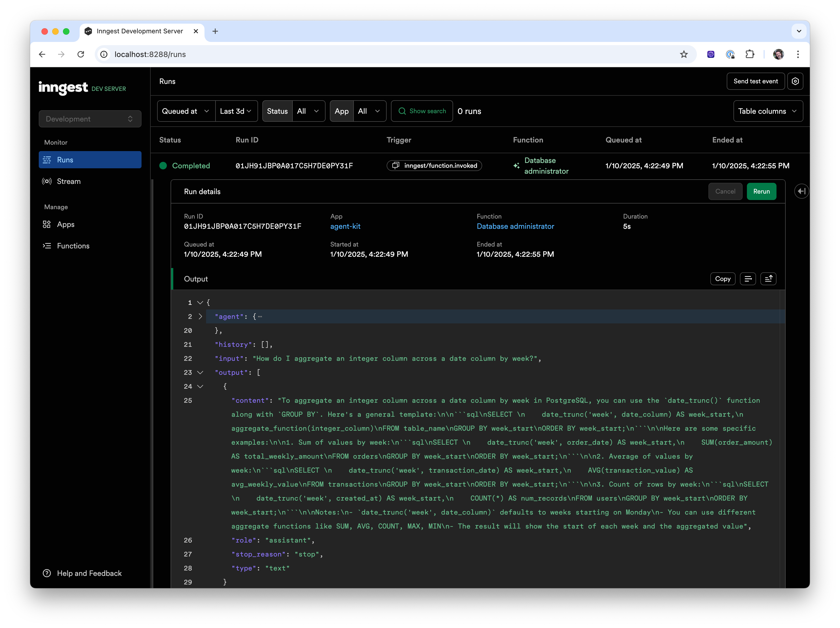The height and width of the screenshot is (628, 840).
Task: Open the Table columns dropdown
Action: click(x=767, y=111)
